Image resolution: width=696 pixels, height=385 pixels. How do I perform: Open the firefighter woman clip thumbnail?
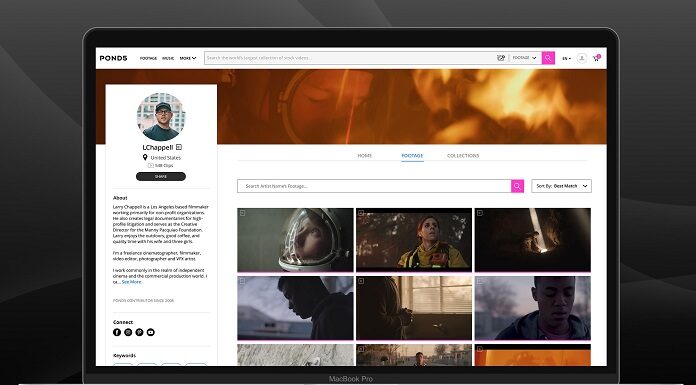point(414,240)
